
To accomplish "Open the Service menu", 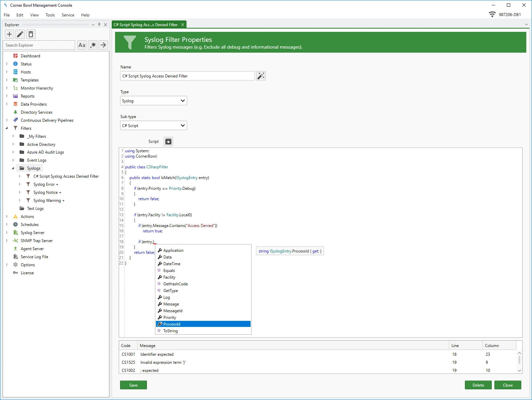I will (68, 15).
